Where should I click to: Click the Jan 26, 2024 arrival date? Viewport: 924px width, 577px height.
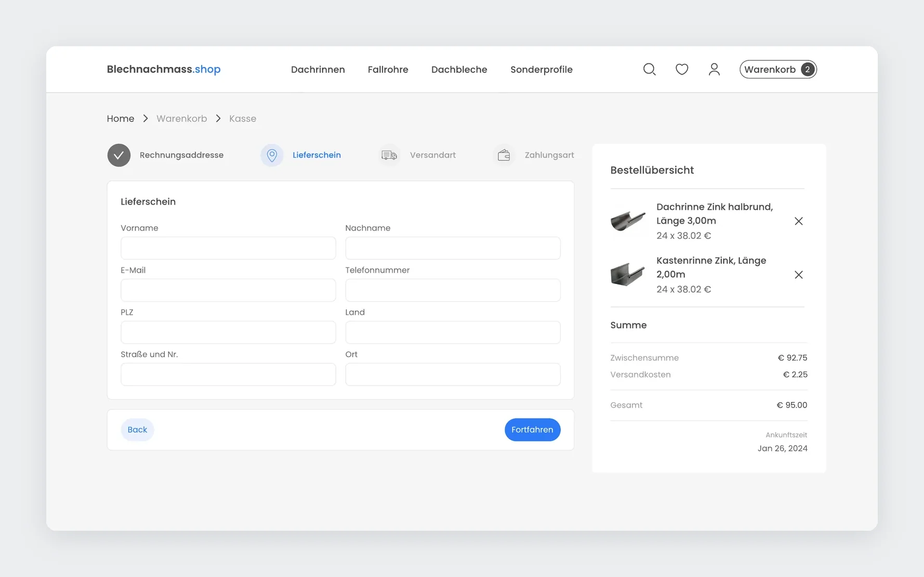pos(782,448)
